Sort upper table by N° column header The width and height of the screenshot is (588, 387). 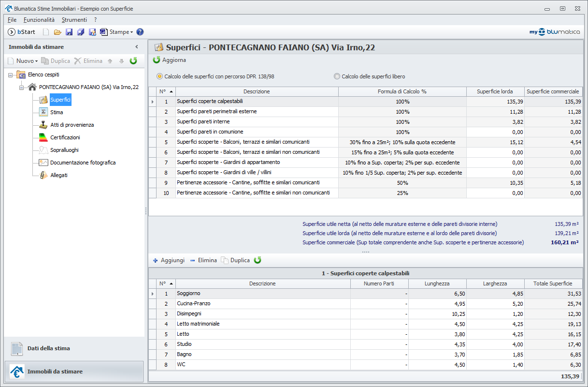pos(166,91)
